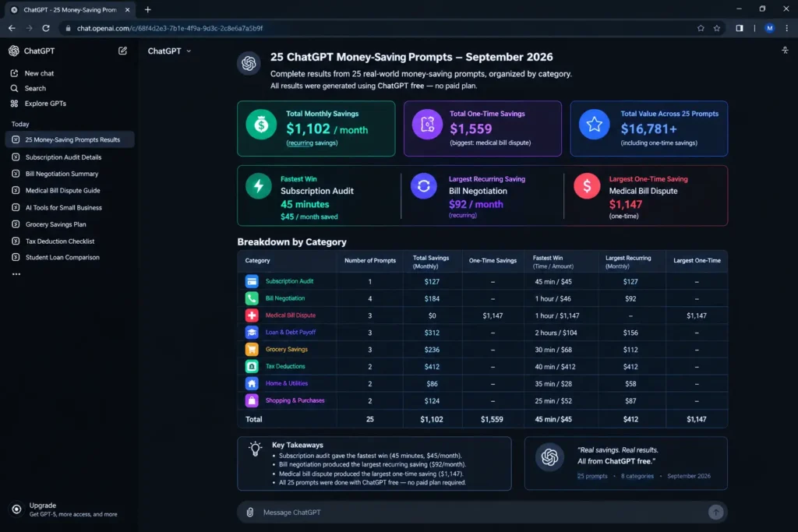Viewport: 798px width, 532px height.
Task: Click the '25 prompts' link in quote card
Action: [x=592, y=476]
